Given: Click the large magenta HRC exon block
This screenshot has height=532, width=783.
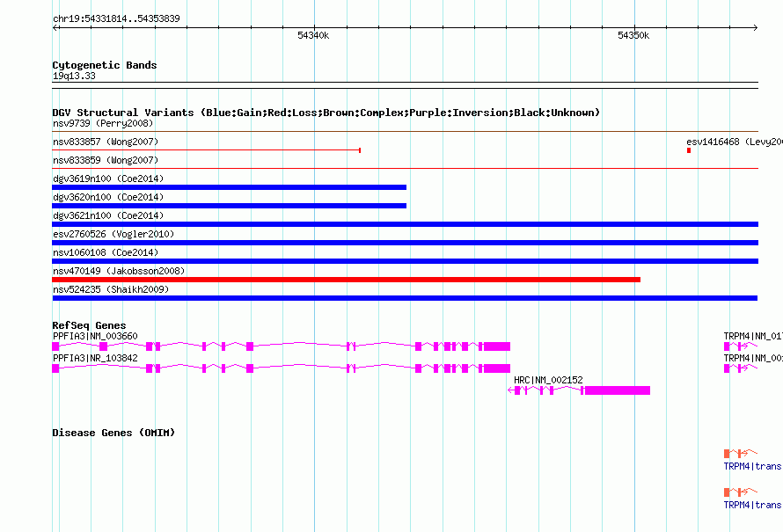Looking at the screenshot, I should [x=618, y=390].
